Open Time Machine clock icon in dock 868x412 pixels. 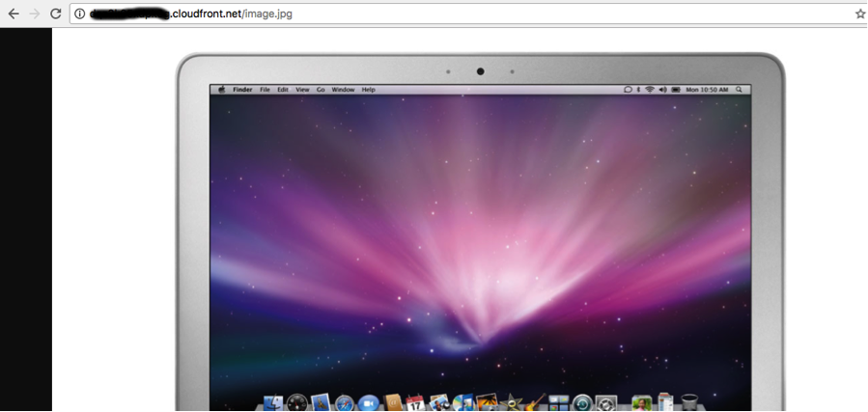point(583,403)
